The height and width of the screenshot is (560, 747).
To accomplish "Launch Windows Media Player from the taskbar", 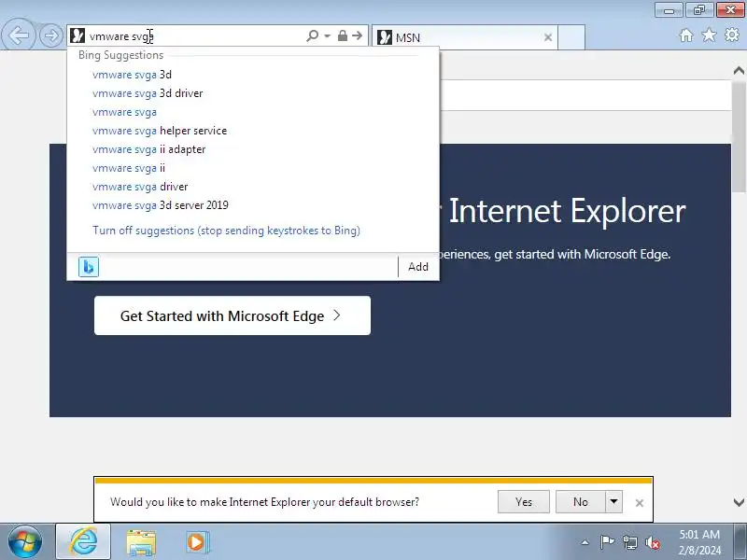I will point(196,542).
